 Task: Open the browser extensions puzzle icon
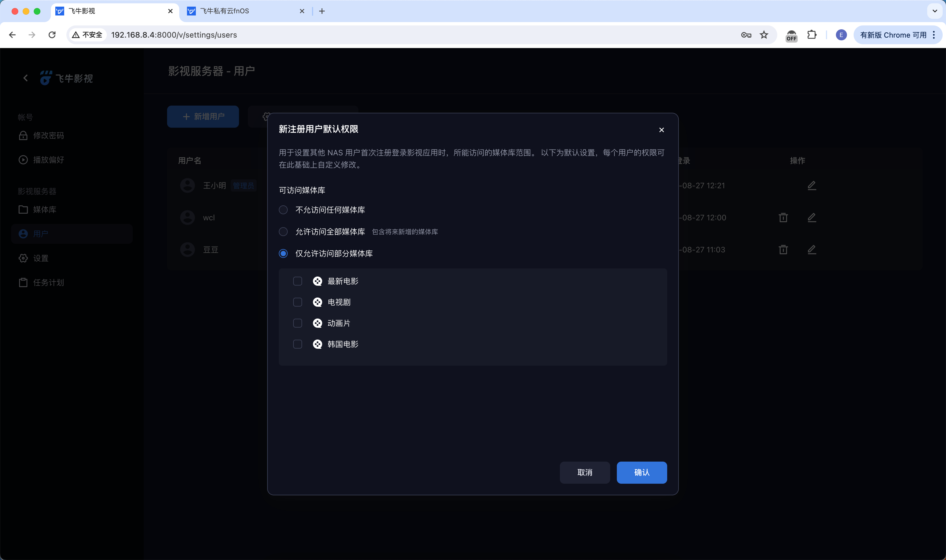[x=812, y=35]
